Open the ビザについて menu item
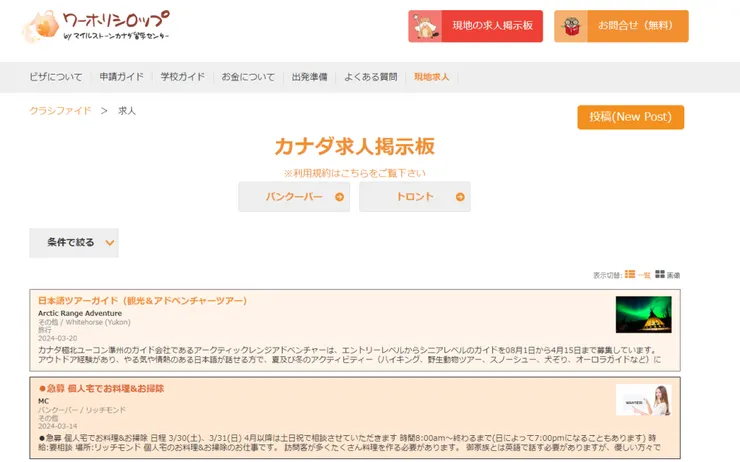This screenshot has width=740, height=462. pyautogui.click(x=56, y=77)
